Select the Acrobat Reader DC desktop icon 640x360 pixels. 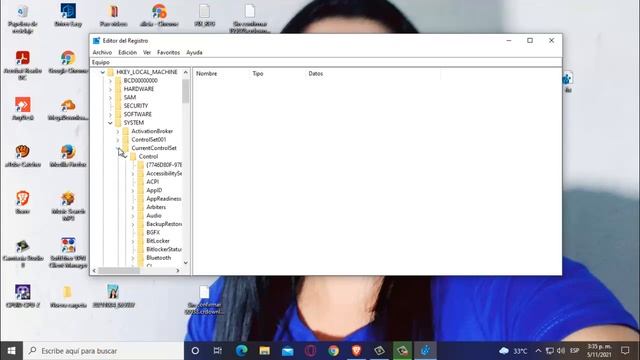(x=23, y=65)
